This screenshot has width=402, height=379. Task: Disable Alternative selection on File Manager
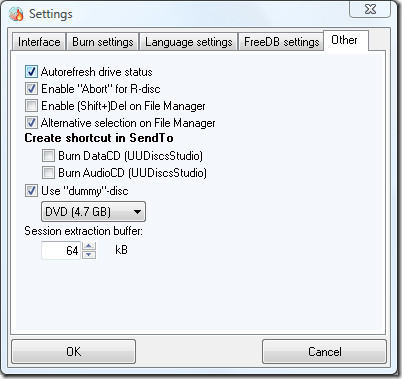click(x=31, y=123)
